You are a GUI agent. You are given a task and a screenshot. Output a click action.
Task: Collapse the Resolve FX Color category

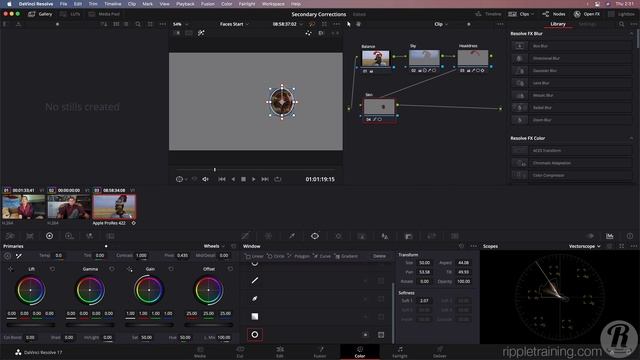coord(631,138)
